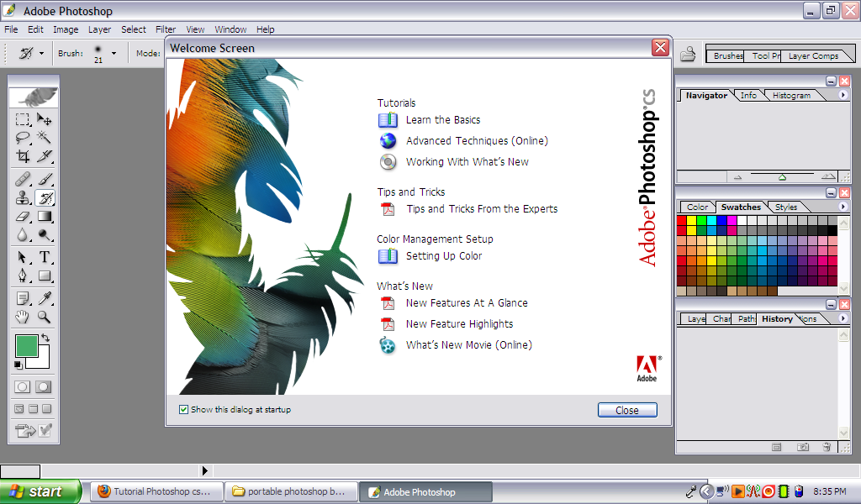Adjust the Navigator zoom slider
This screenshot has width=861, height=504.
tap(782, 177)
